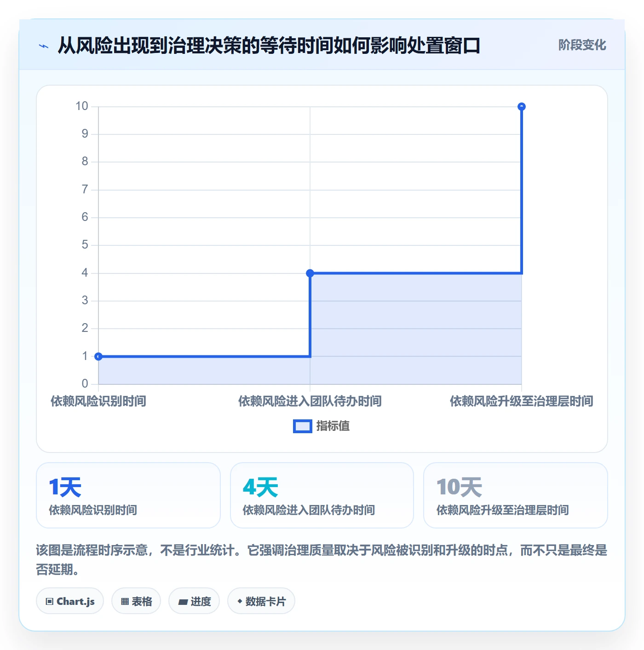Image resolution: width=644 pixels, height=650 pixels.
Task: Click the 阶段变化 badge in header
Action: coord(582,45)
